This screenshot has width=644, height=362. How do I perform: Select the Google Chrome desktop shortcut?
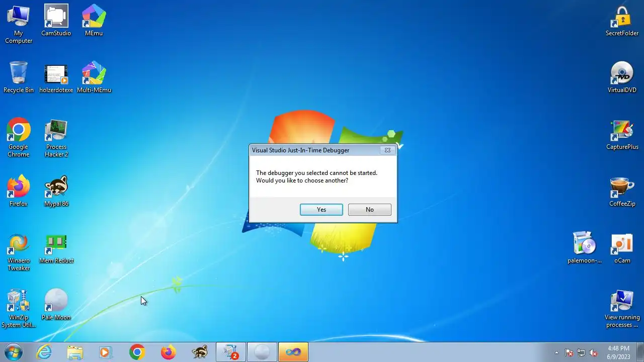click(x=19, y=138)
